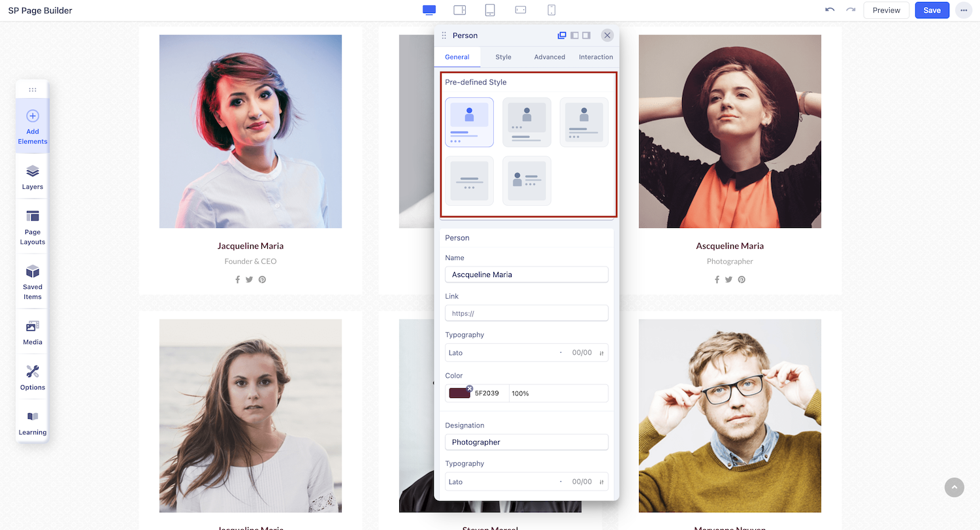Select pre-defined style with text inside bottom of card
This screenshot has width=980, height=530.
pyautogui.click(x=584, y=122)
